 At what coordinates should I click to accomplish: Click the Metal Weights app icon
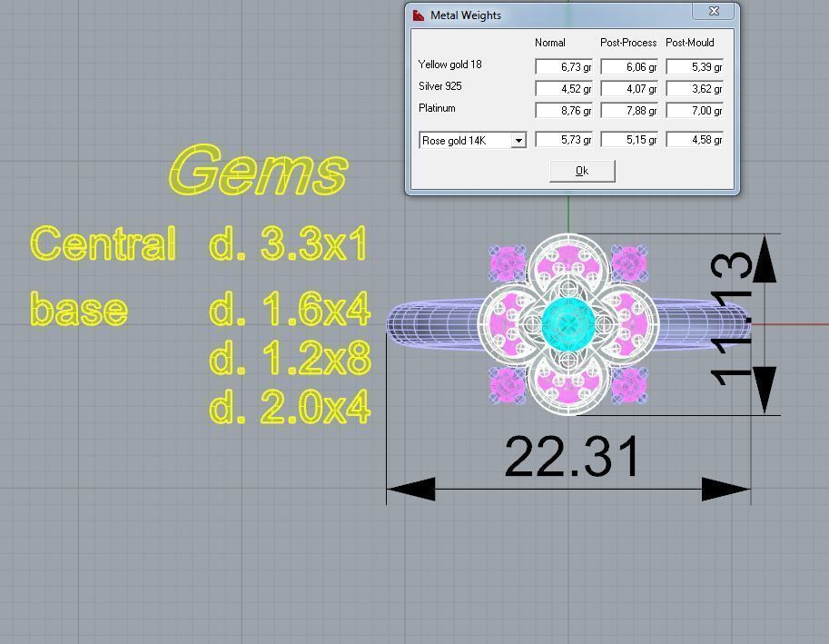coord(419,15)
